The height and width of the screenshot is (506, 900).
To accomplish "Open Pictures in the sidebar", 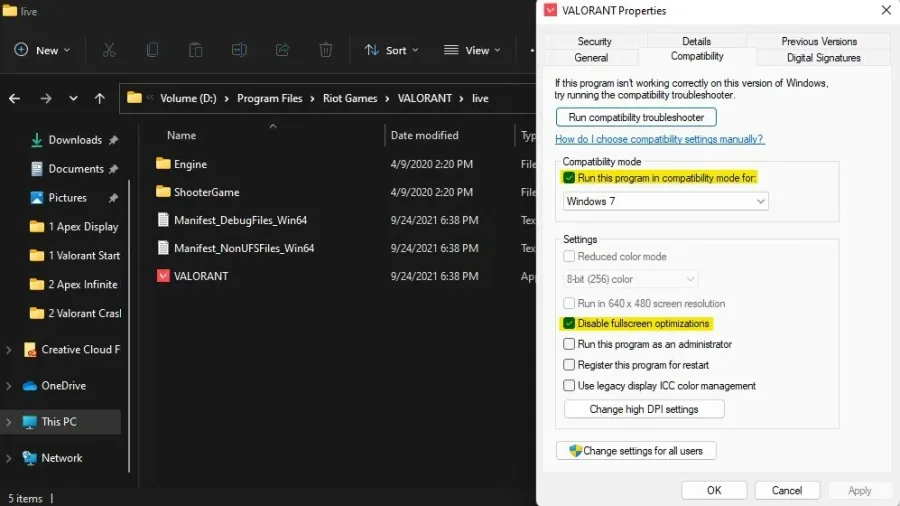I will pos(75,197).
